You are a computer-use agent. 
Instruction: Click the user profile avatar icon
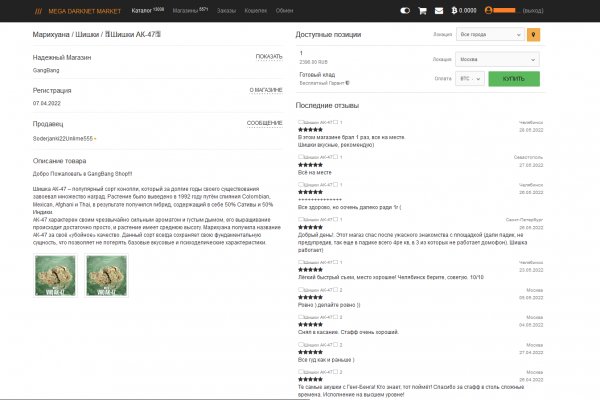[x=487, y=10]
